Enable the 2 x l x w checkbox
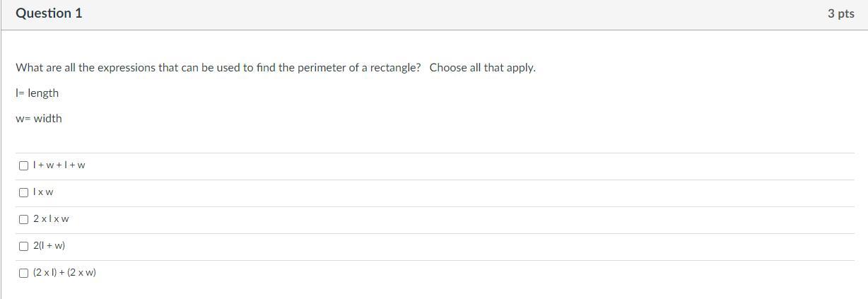 pyautogui.click(x=24, y=219)
